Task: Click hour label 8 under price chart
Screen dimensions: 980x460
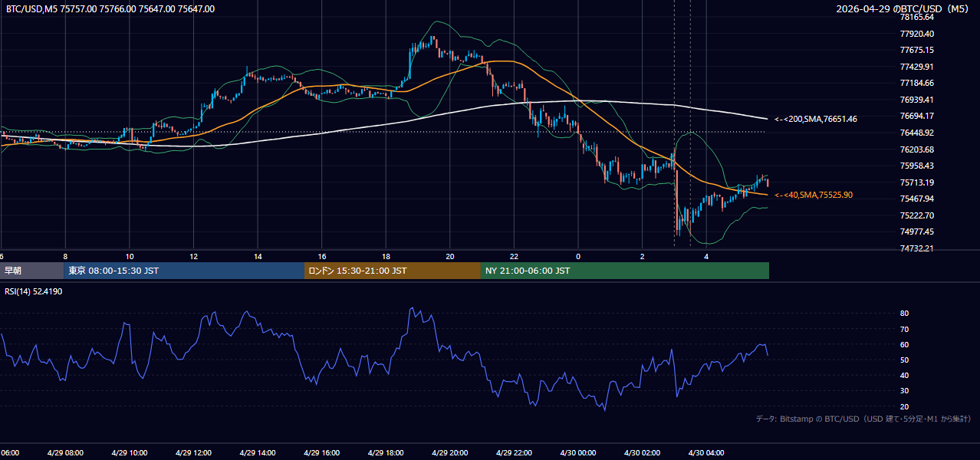Action: (x=65, y=256)
